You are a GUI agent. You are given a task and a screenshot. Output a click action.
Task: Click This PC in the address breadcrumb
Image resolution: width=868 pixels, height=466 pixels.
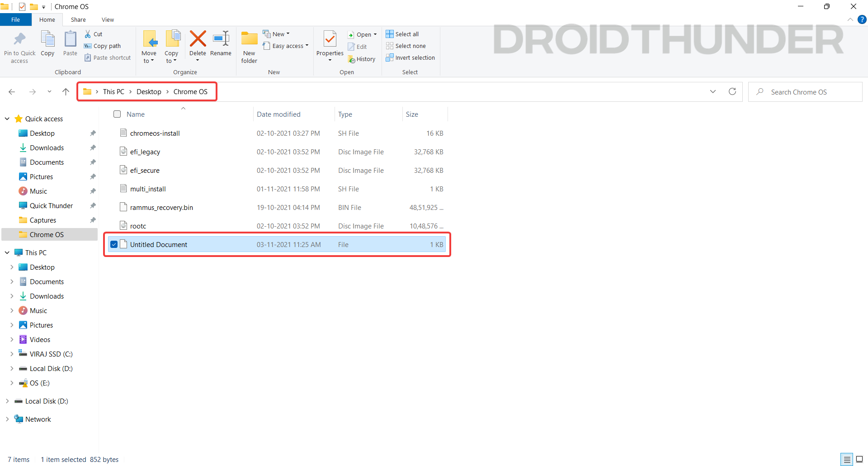click(113, 91)
